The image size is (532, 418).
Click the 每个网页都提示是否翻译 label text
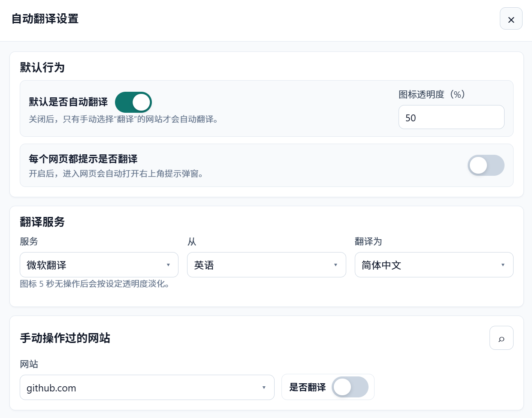(83, 159)
